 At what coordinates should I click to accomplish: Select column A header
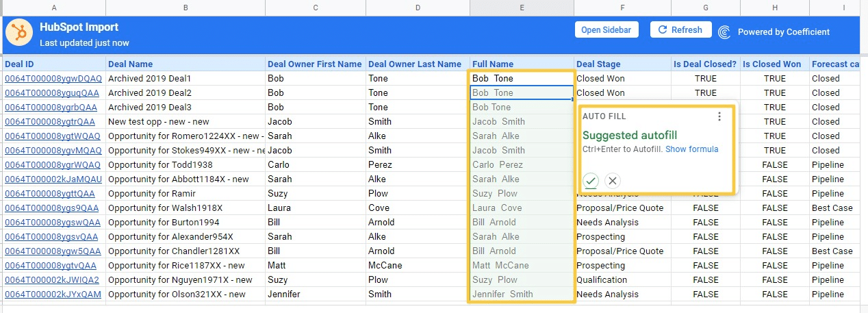point(53,8)
